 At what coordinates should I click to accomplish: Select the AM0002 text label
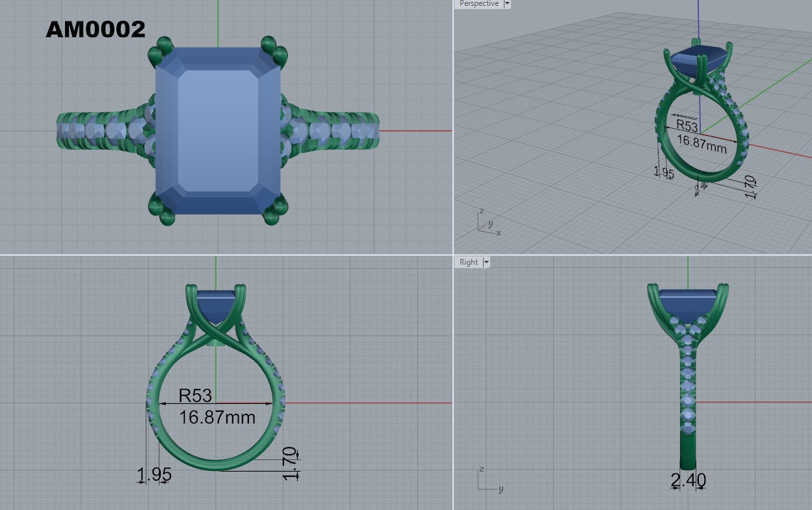(x=96, y=29)
